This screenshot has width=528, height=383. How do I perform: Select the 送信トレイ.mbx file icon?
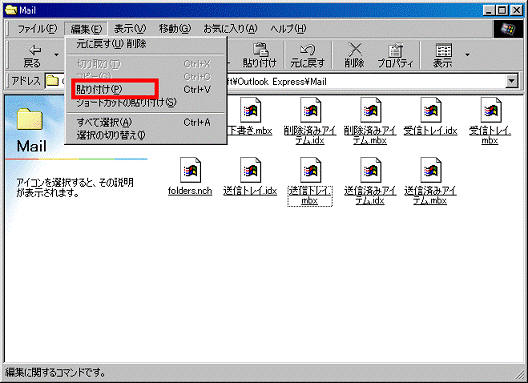[310, 170]
